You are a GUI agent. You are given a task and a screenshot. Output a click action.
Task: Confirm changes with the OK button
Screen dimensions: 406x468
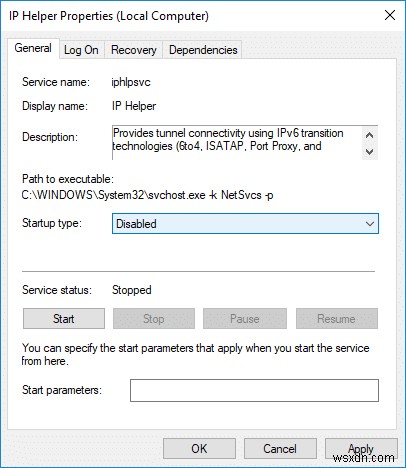199,449
